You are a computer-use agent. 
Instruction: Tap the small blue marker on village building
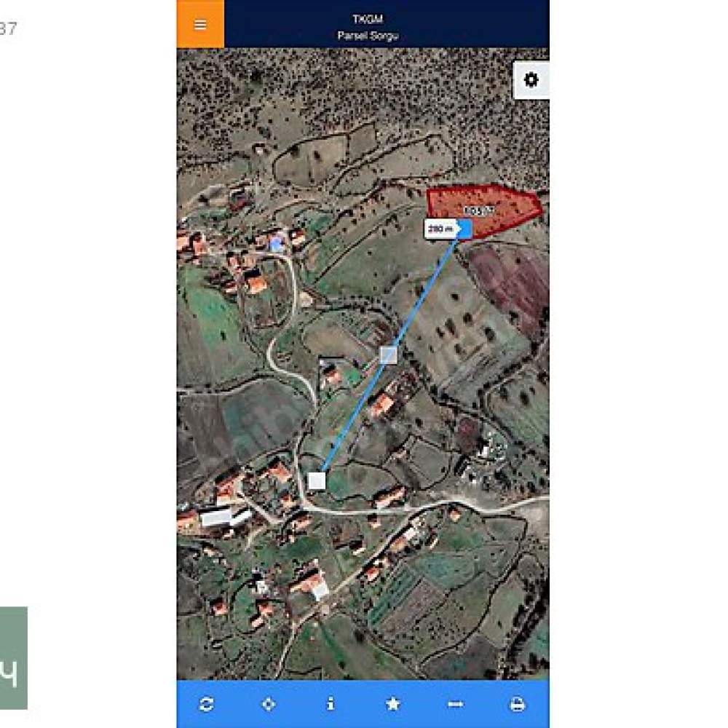[277, 244]
